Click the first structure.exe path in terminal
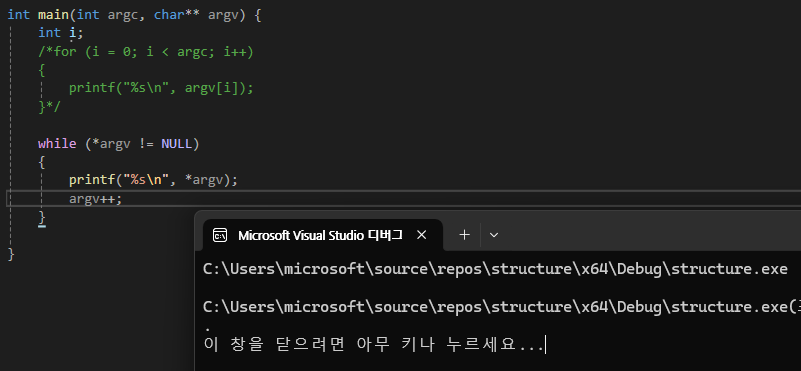The image size is (801, 371). point(495,269)
